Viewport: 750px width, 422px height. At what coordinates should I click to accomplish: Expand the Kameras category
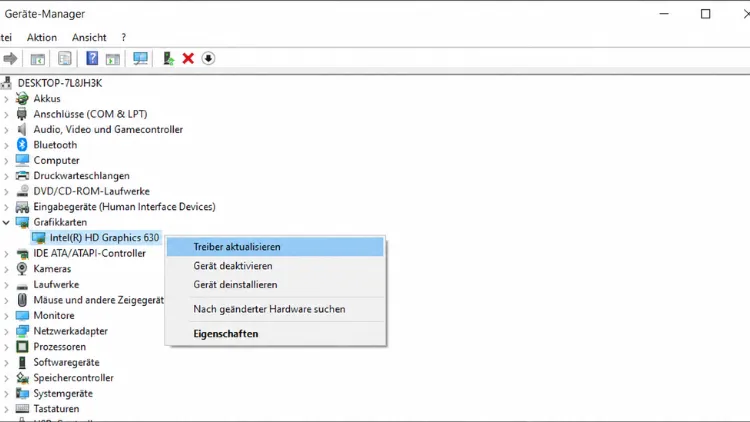(6, 269)
